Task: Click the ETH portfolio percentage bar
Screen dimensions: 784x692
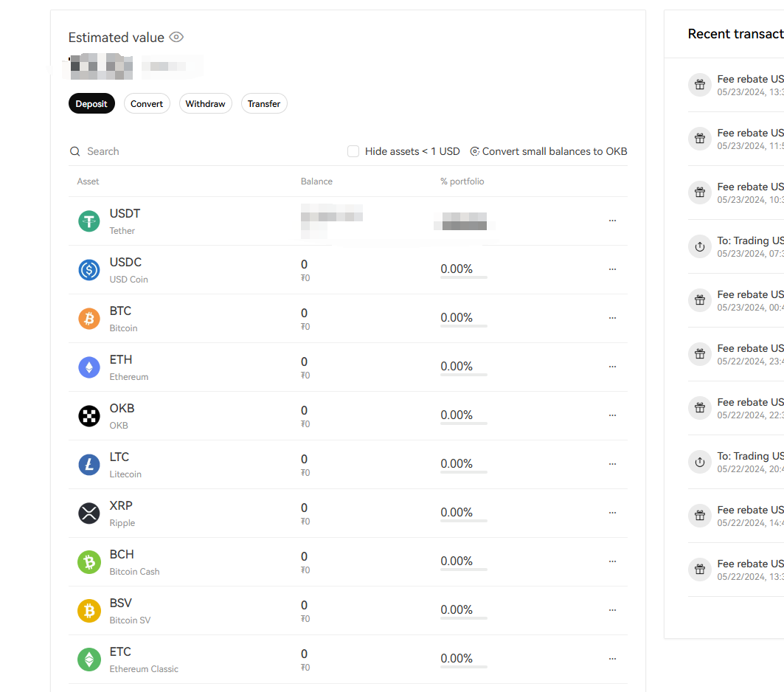Action: [x=463, y=375]
